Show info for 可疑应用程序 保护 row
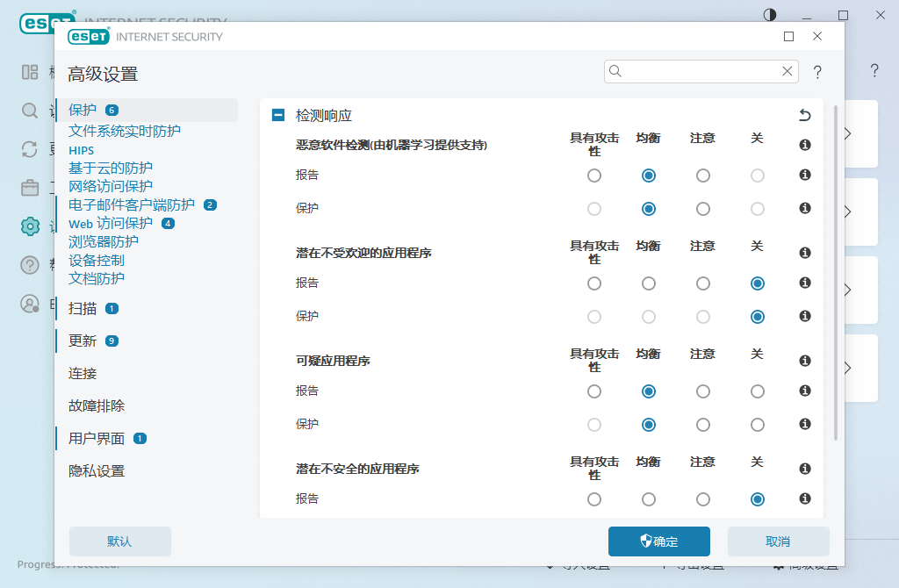Screen dimensions: 899x588 805,424
